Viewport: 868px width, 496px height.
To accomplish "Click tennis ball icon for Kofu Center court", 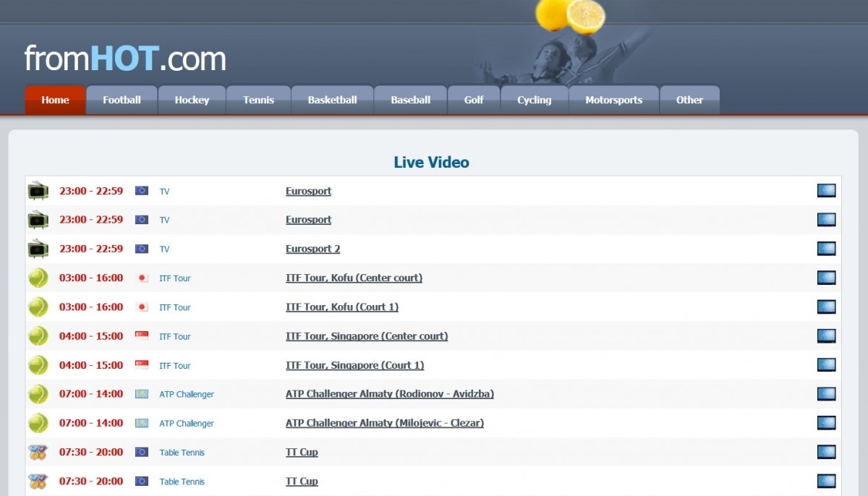I will [x=38, y=278].
